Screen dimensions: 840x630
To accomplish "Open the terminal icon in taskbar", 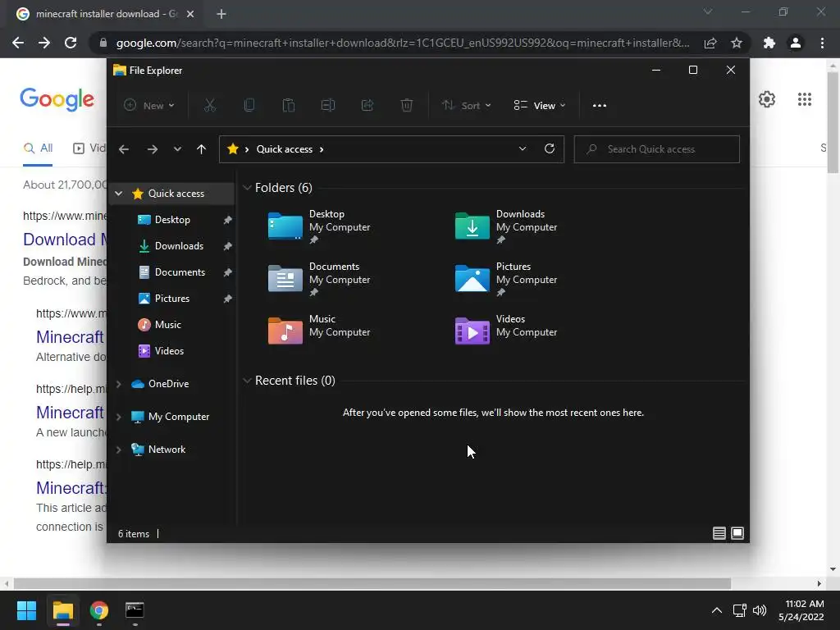I will click(135, 610).
